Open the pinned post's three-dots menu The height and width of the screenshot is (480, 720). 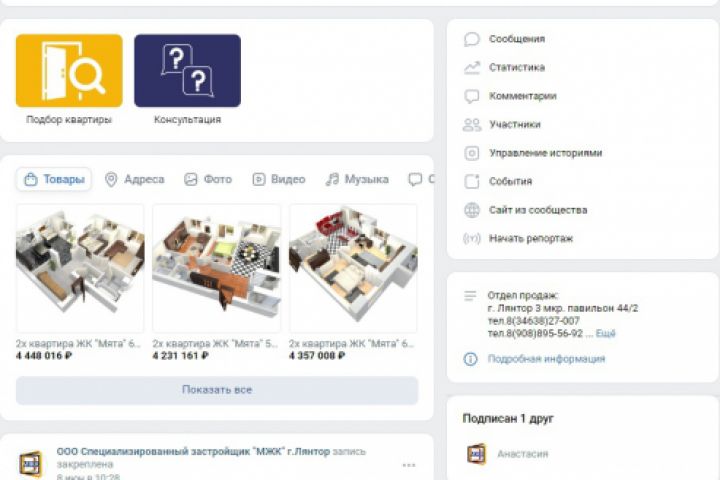409,465
